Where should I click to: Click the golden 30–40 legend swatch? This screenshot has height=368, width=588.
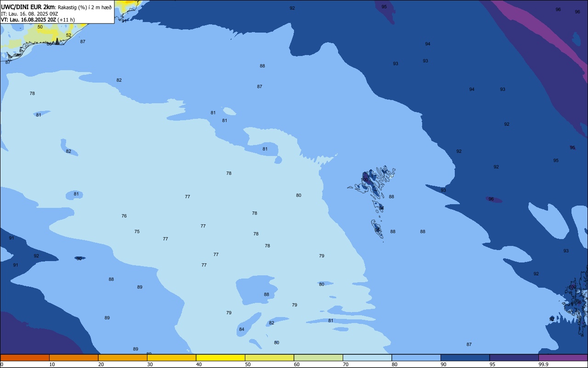tap(171, 357)
